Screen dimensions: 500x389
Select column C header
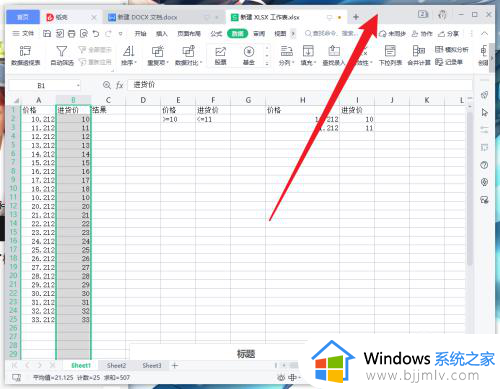[108, 100]
